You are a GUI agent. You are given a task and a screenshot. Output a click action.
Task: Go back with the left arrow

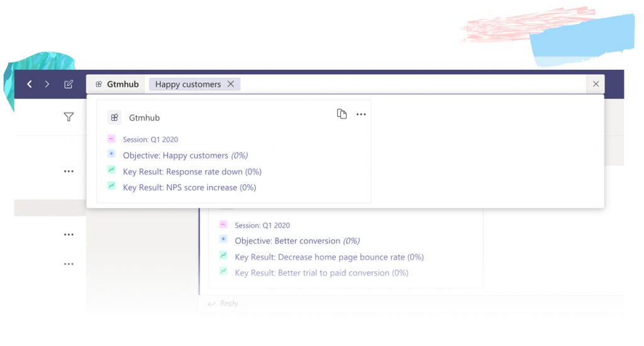(x=30, y=84)
